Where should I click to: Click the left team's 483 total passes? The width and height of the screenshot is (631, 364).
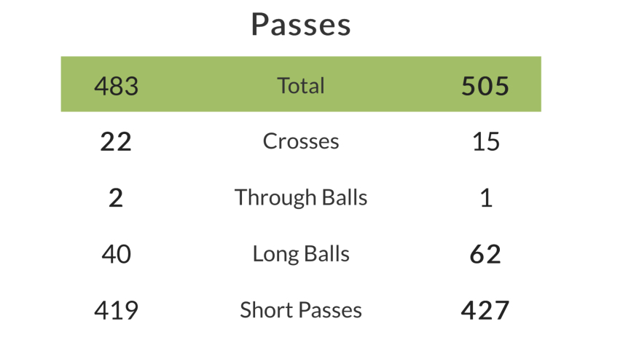116,86
